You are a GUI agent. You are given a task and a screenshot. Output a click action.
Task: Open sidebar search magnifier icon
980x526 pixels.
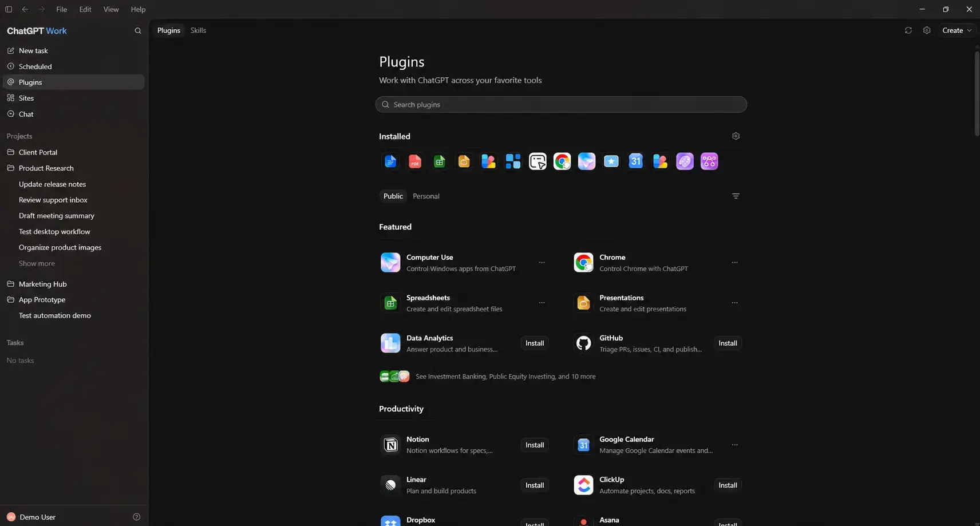(x=138, y=31)
